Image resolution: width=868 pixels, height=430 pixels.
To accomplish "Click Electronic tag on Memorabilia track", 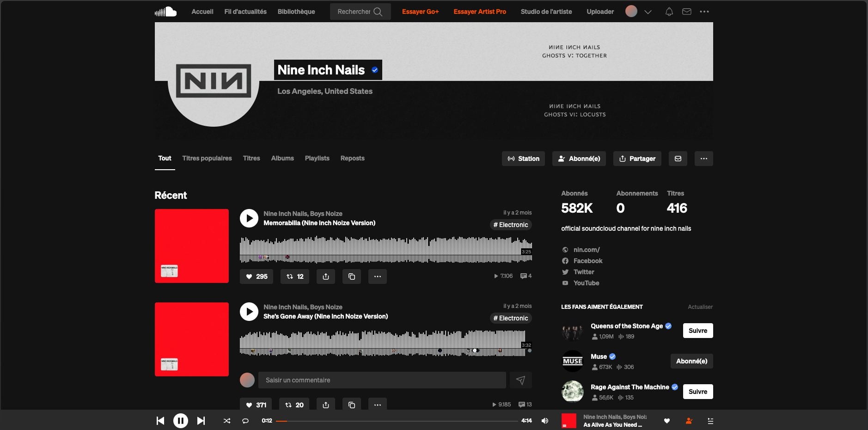I will pyautogui.click(x=511, y=225).
